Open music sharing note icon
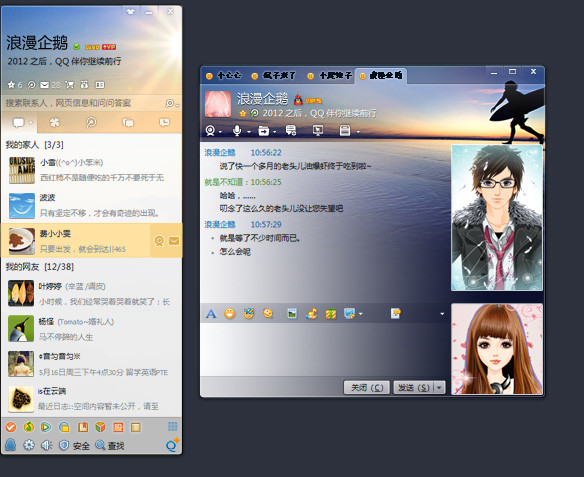Screen dimensions: 584x477 [x=311, y=314]
